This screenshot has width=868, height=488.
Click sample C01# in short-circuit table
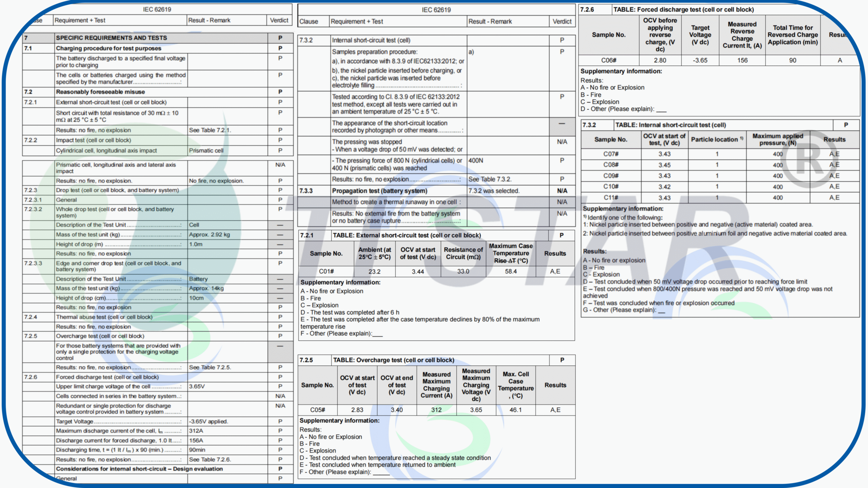326,271
